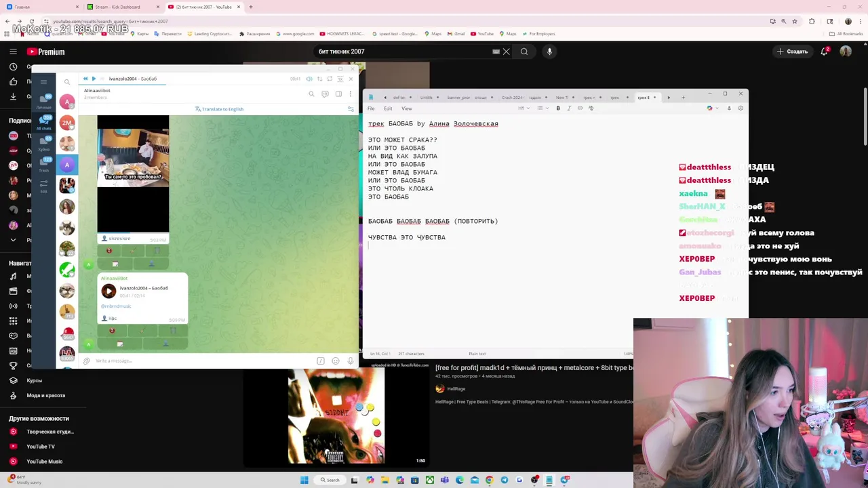This screenshot has height=488, width=868.
Task: Open Copilot dropdown in notepad
Action: point(713,108)
